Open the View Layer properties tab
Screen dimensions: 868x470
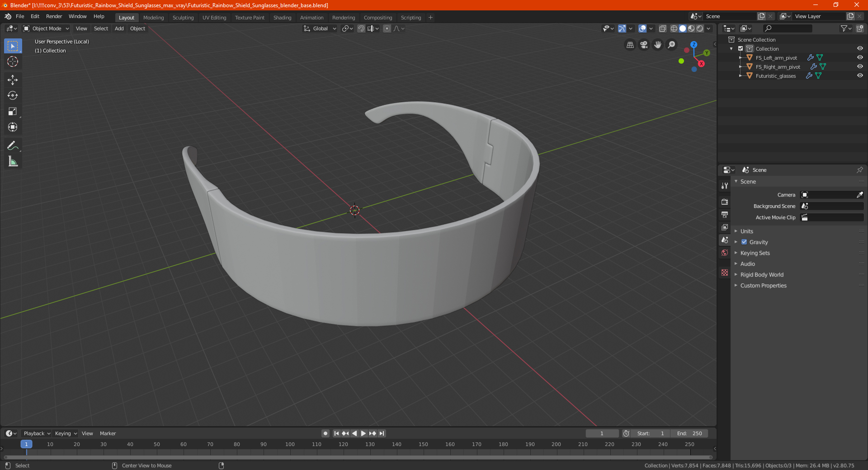(725, 227)
